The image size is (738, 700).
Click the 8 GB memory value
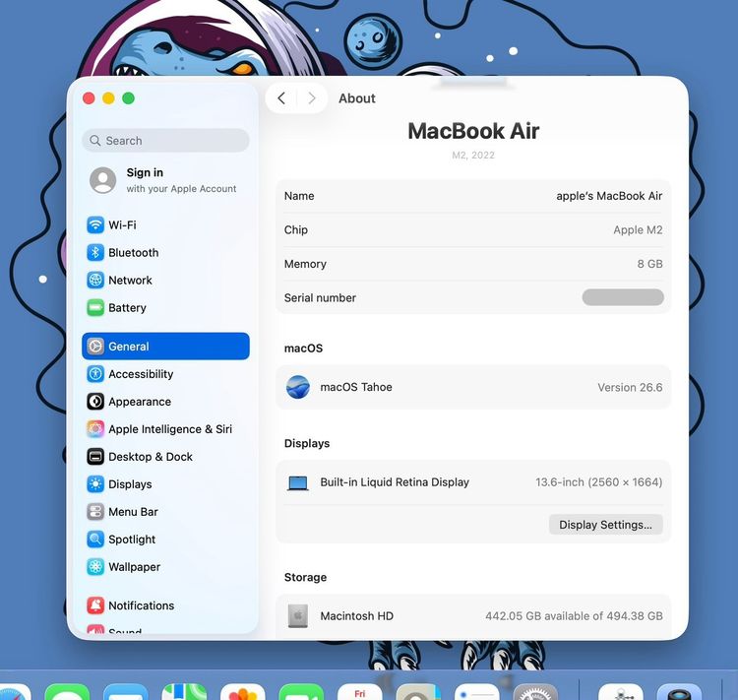(x=649, y=264)
